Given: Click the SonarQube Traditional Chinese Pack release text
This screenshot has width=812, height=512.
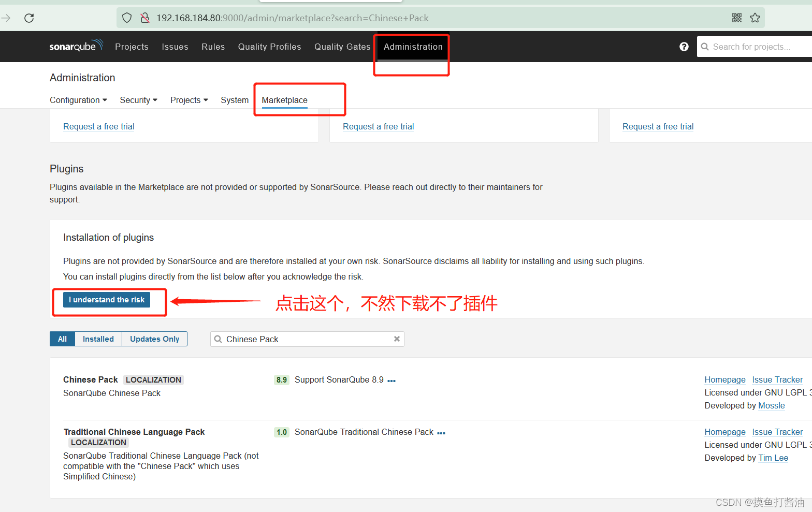Looking at the screenshot, I should click(x=364, y=432).
